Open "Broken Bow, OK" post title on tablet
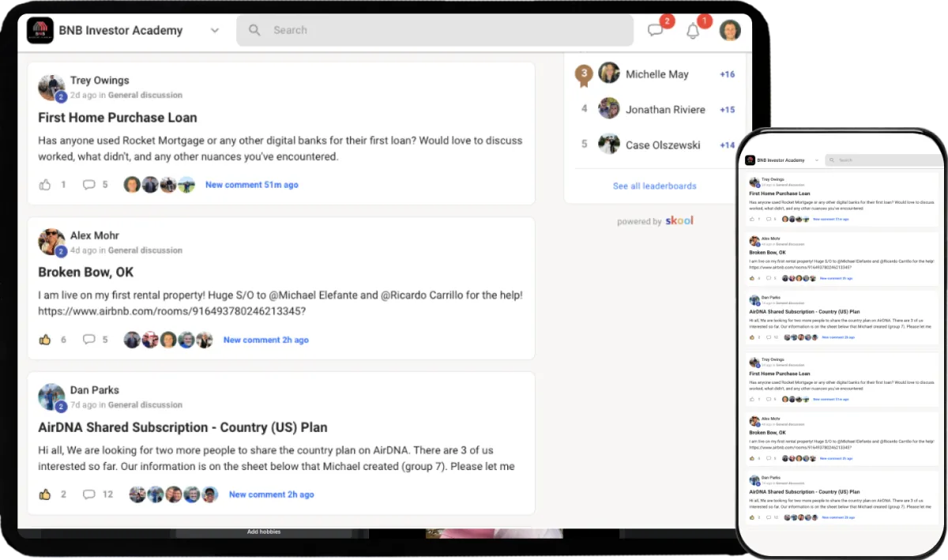 pos(86,272)
